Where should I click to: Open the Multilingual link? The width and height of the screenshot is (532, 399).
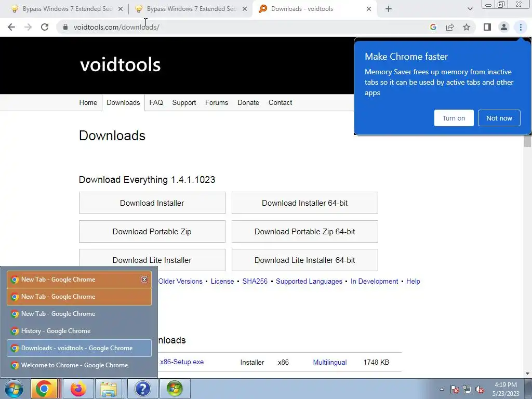pyautogui.click(x=330, y=362)
